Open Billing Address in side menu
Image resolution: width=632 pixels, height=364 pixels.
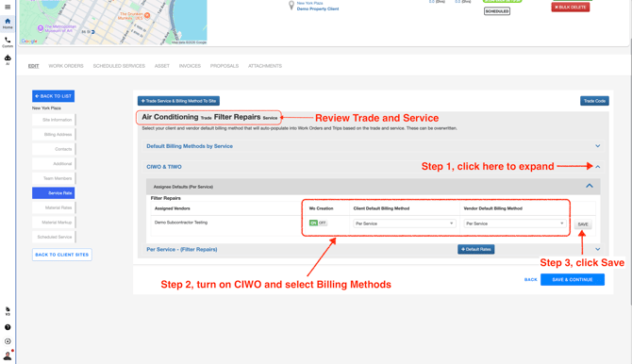click(x=54, y=134)
